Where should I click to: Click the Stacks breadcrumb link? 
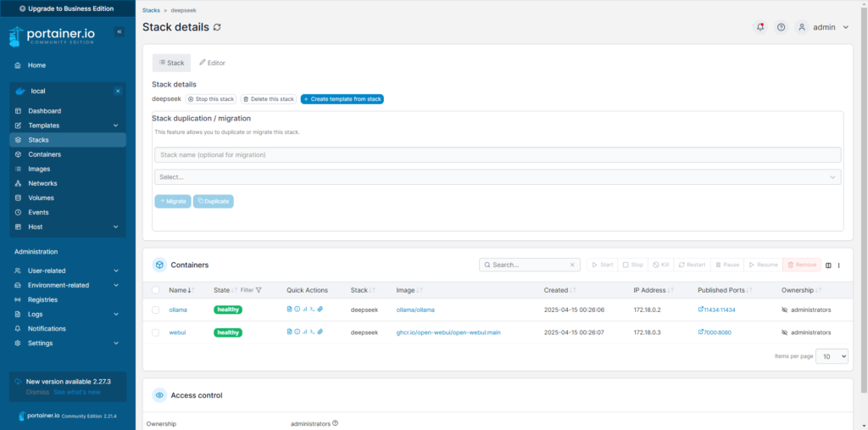(151, 10)
